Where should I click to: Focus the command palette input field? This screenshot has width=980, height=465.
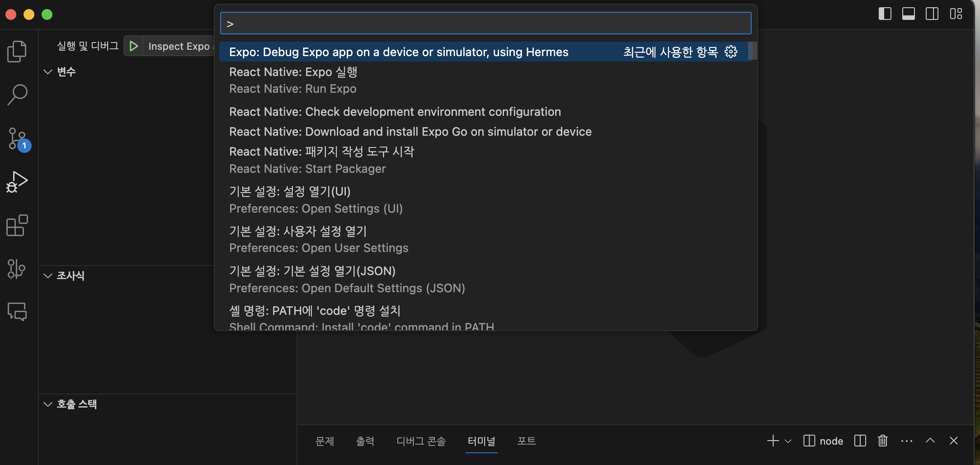(485, 23)
